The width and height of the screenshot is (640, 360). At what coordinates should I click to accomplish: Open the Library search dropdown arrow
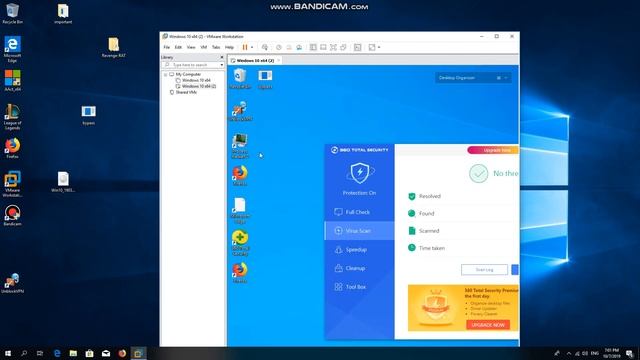click(222, 65)
